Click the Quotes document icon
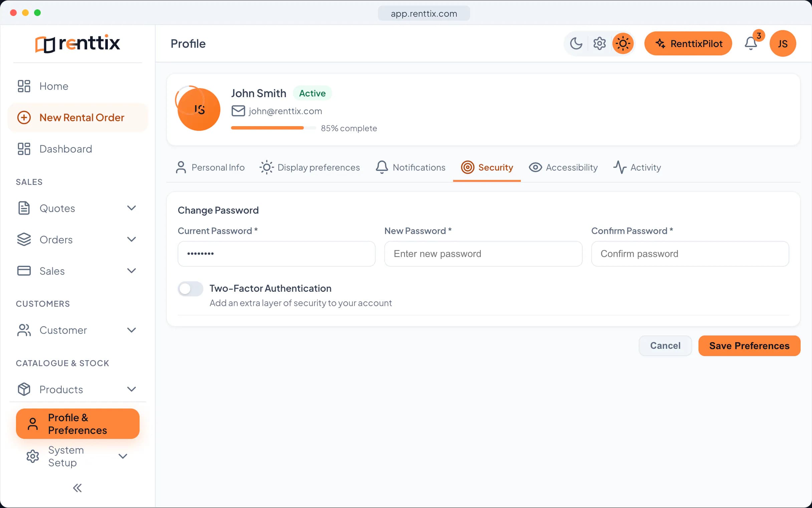812x508 pixels. (x=24, y=208)
